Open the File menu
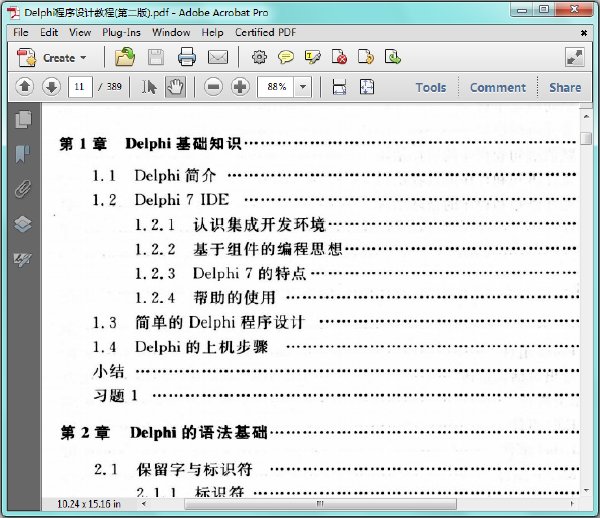 coord(21,33)
